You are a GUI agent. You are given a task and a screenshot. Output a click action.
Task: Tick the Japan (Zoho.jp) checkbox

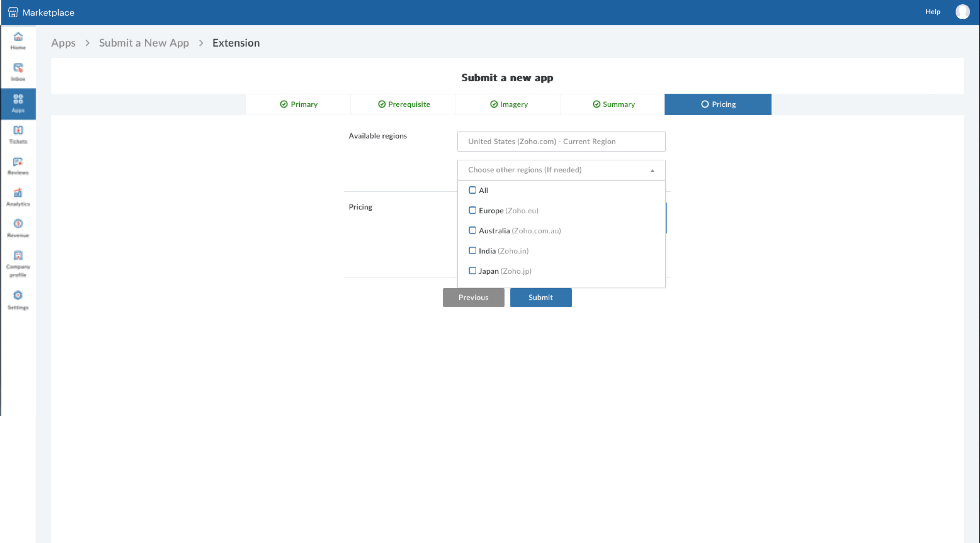[472, 271]
